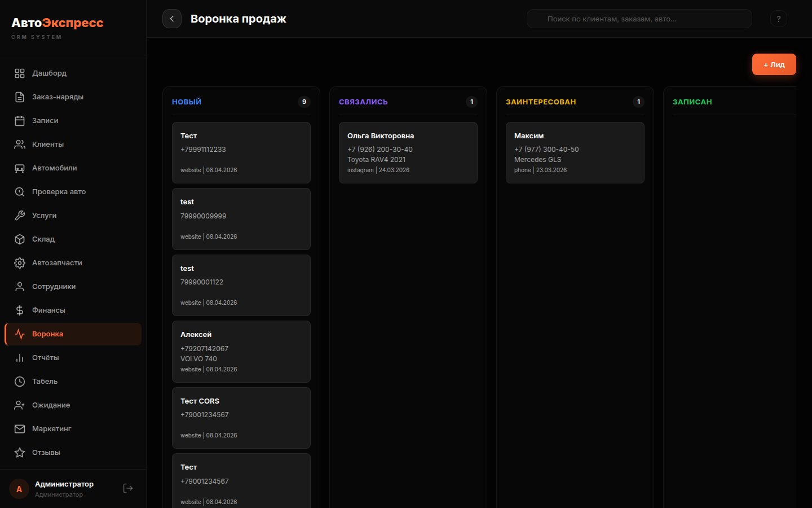Click the Склад warehouse box icon
This screenshot has width=812, height=508.
pos(20,239)
